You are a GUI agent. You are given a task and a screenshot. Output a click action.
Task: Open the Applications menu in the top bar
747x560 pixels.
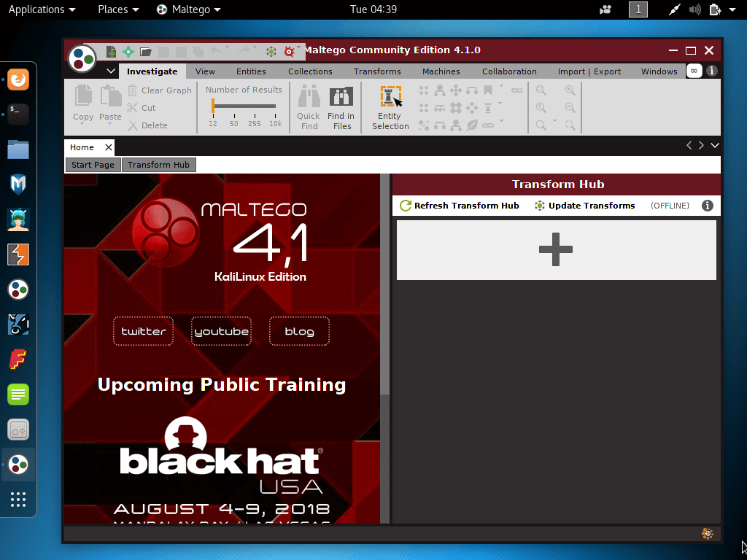(42, 9)
